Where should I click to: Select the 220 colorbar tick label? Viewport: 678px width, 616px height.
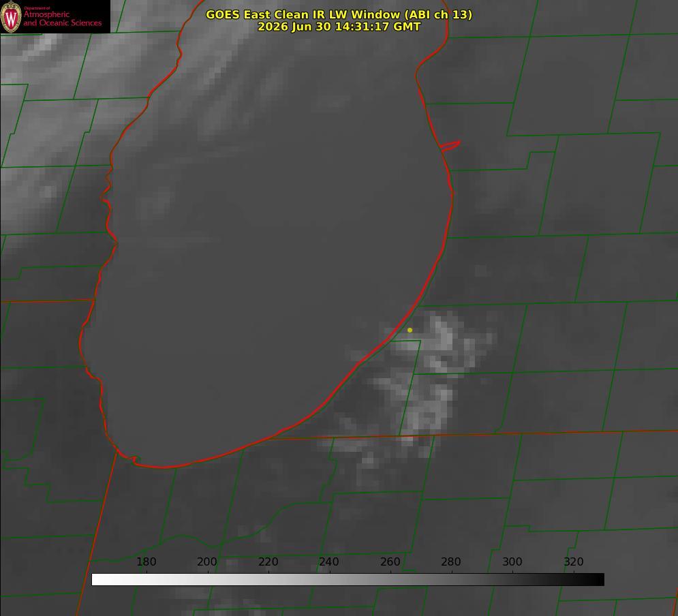pyautogui.click(x=268, y=561)
